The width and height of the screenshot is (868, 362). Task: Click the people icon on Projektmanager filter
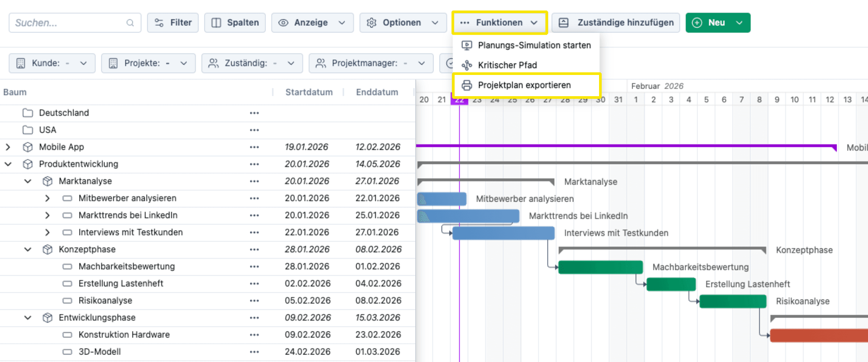[x=320, y=63]
